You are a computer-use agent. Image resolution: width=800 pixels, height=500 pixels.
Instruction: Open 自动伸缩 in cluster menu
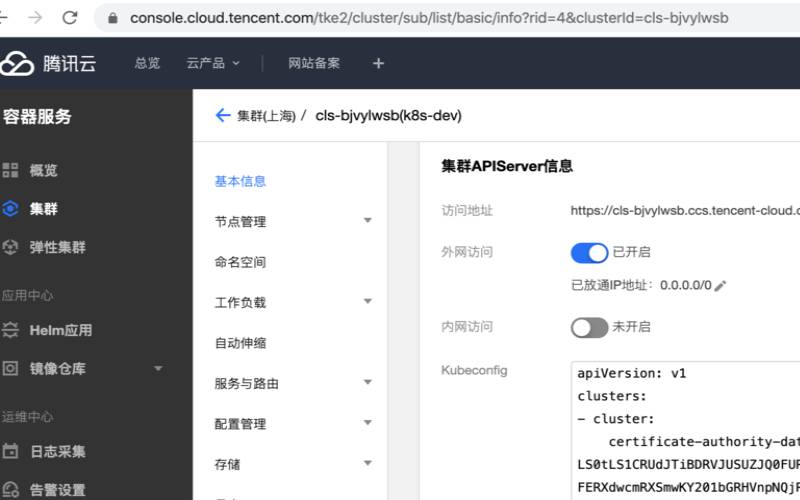pos(240,343)
